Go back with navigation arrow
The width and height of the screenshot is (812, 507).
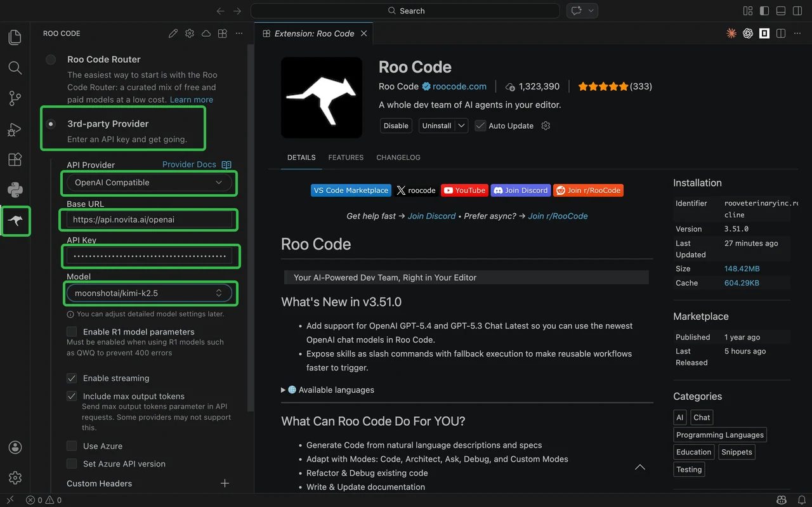tap(221, 11)
